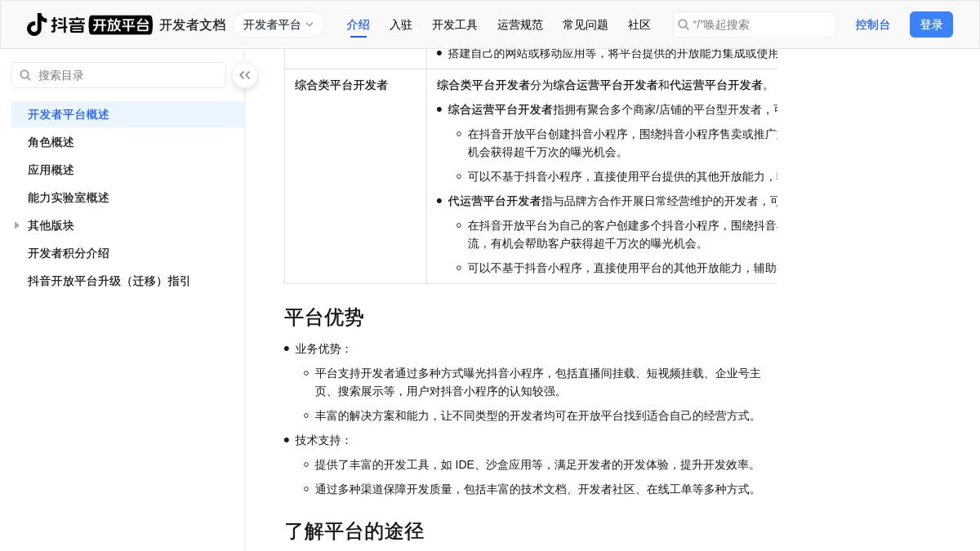Click the 技术支持： bullet text
Screen dimensions: 980x551
(323, 440)
